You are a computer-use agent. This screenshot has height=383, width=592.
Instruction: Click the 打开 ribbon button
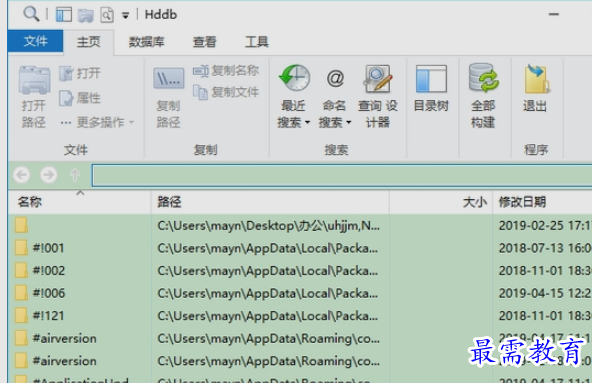pyautogui.click(x=80, y=73)
